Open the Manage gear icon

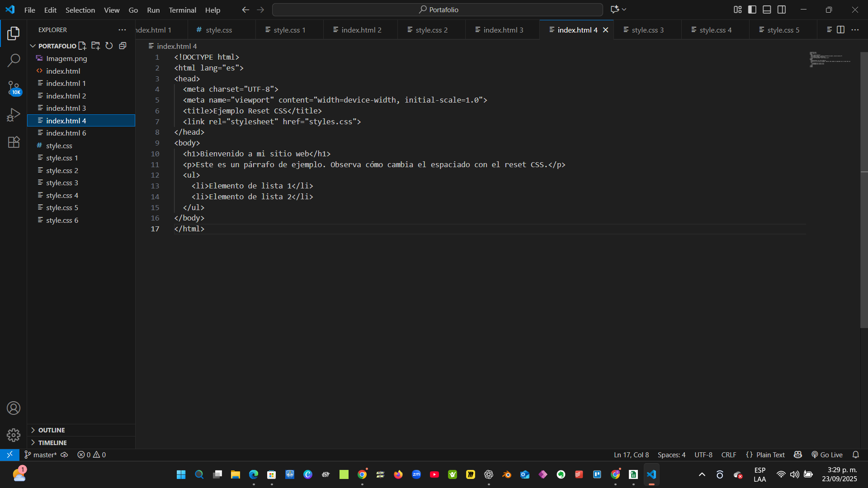14,435
